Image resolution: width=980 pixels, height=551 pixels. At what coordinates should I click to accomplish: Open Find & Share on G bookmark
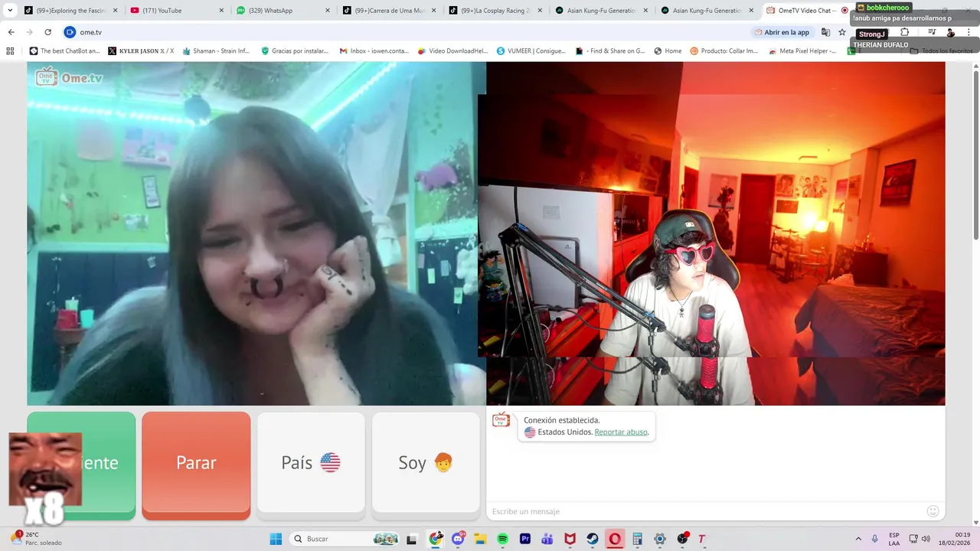pyautogui.click(x=609, y=51)
